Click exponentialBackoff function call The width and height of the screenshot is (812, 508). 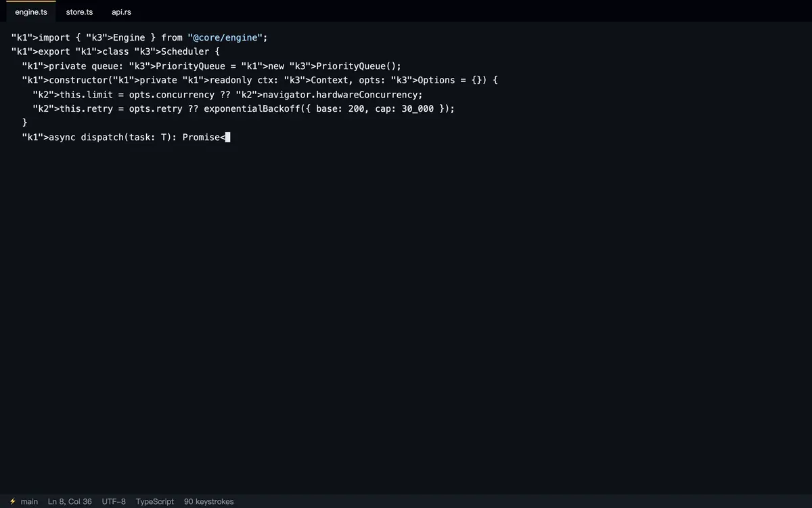(x=252, y=109)
